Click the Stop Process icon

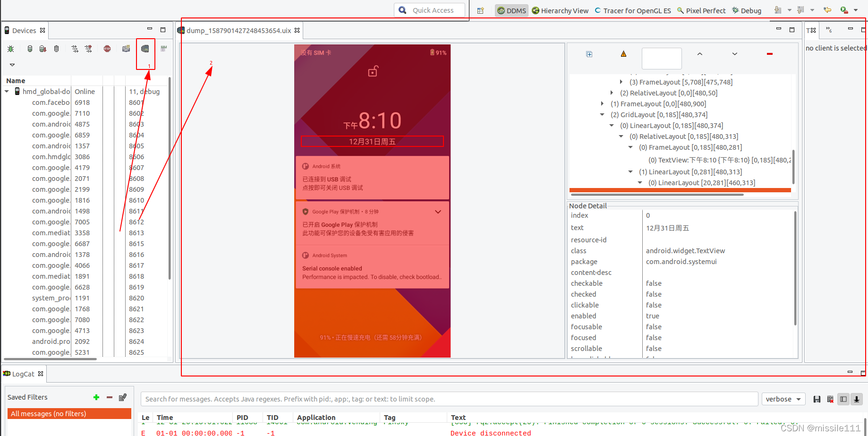pyautogui.click(x=107, y=49)
